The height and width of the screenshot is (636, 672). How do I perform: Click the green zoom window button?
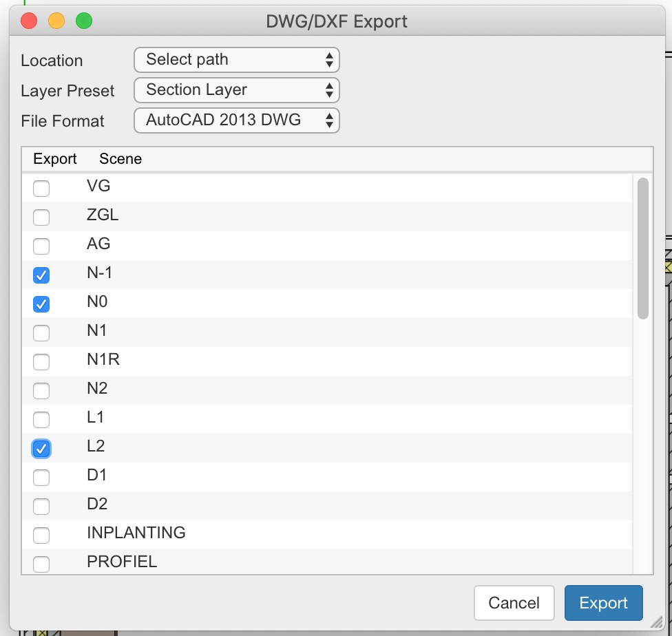(84, 21)
